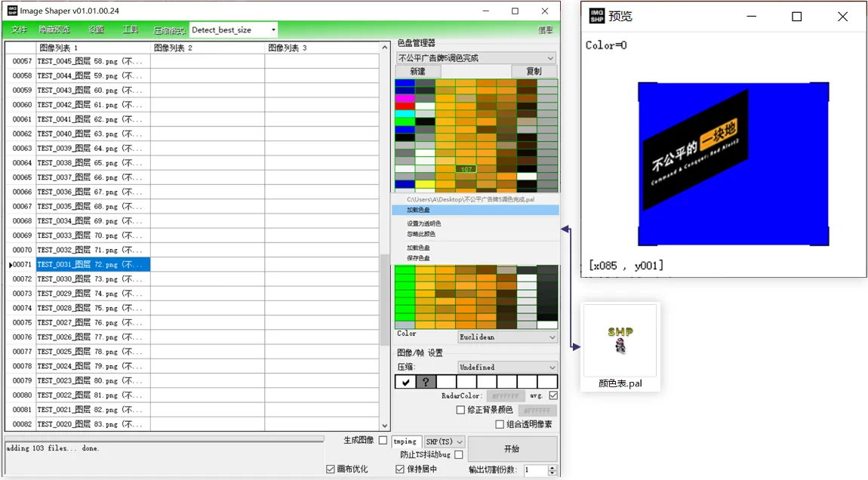Click the image list scroll-down arrow
The height and width of the screenshot is (480, 868).
[385, 426]
